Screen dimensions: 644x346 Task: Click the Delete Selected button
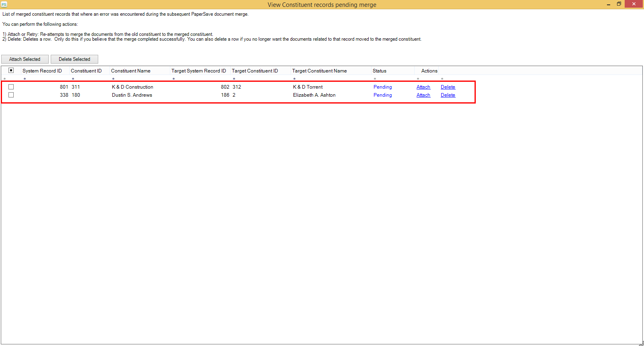pos(74,59)
